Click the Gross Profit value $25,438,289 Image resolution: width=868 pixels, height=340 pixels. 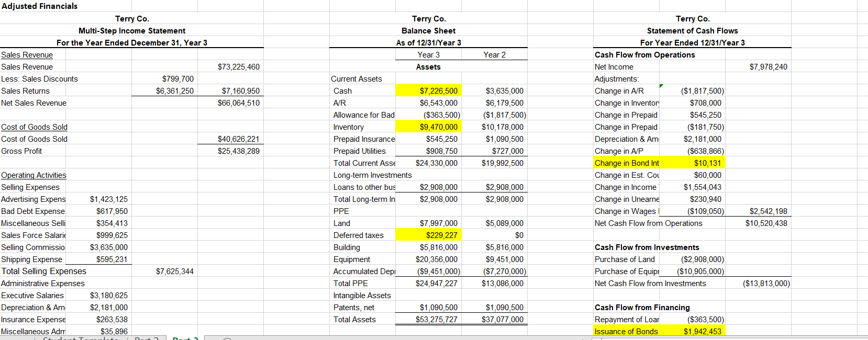coord(239,151)
